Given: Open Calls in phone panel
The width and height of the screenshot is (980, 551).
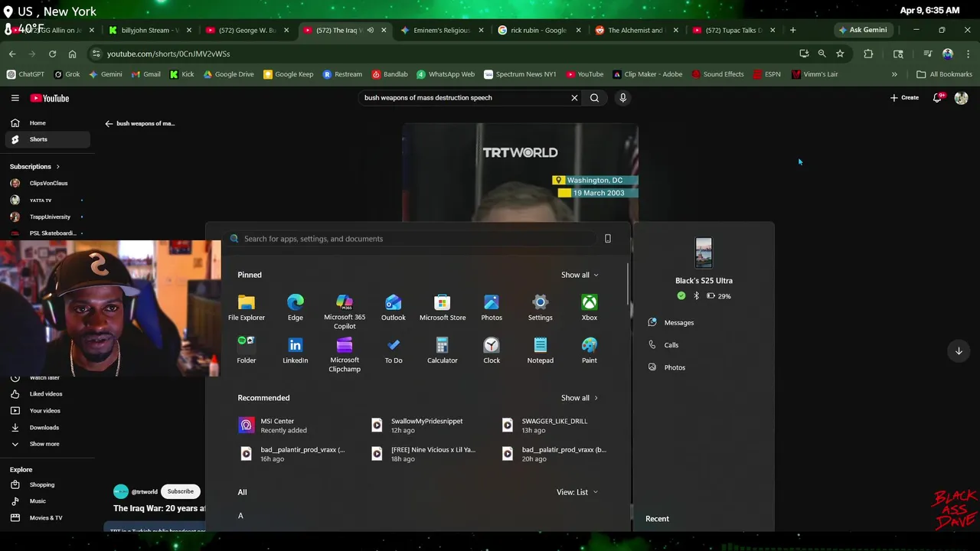Looking at the screenshot, I should click(x=663, y=345).
